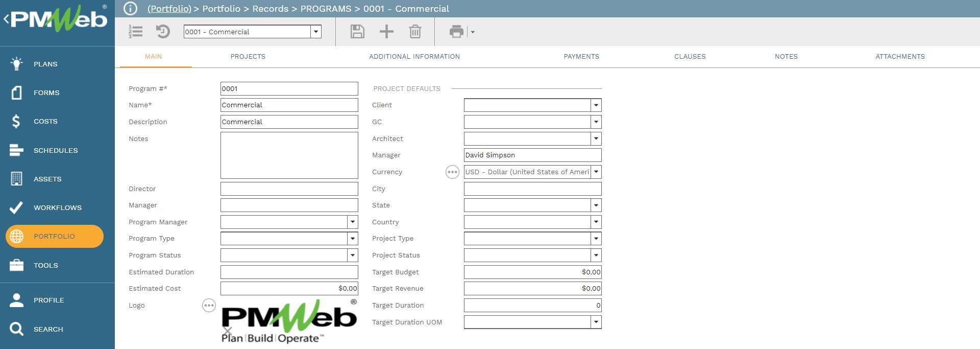The image size is (980, 349).
Task: Click the printer icon
Action: click(456, 32)
